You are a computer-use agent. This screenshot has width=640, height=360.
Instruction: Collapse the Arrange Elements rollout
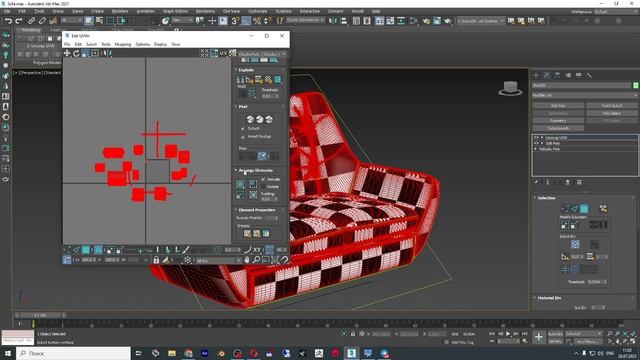point(255,170)
